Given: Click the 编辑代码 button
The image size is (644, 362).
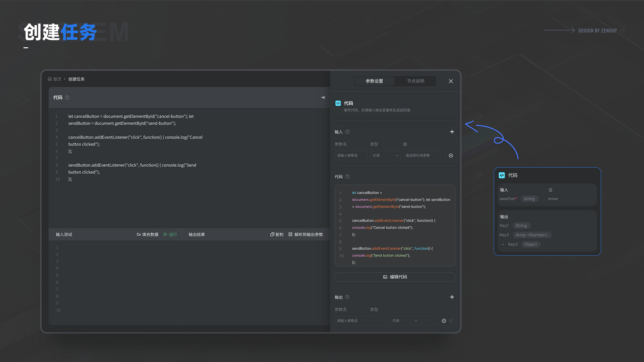Looking at the screenshot, I should (x=395, y=277).
